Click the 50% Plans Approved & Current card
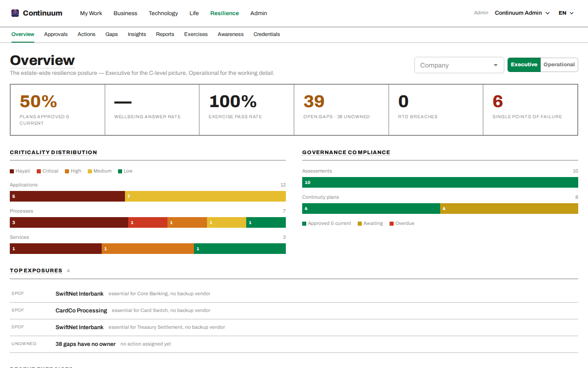This screenshot has height=368, width=588. pyautogui.click(x=58, y=110)
